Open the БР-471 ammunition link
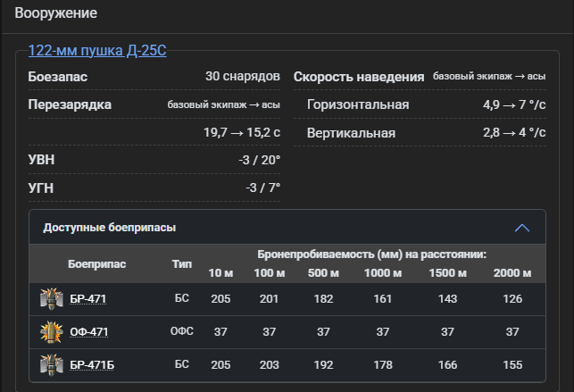 coord(87,299)
